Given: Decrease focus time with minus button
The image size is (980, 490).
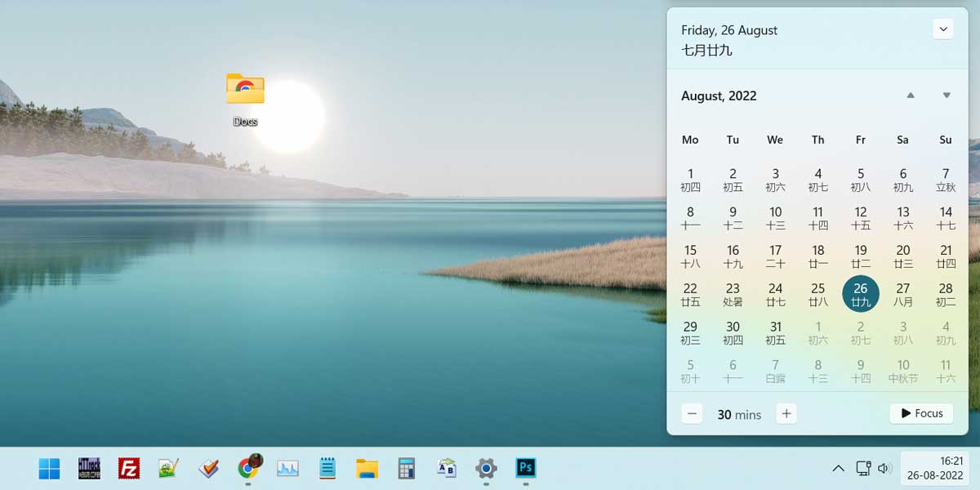Looking at the screenshot, I should 692,414.
